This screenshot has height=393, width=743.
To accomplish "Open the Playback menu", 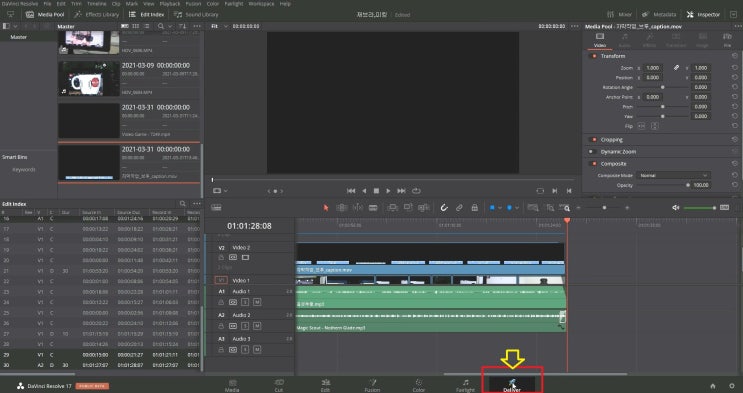I will (170, 4).
